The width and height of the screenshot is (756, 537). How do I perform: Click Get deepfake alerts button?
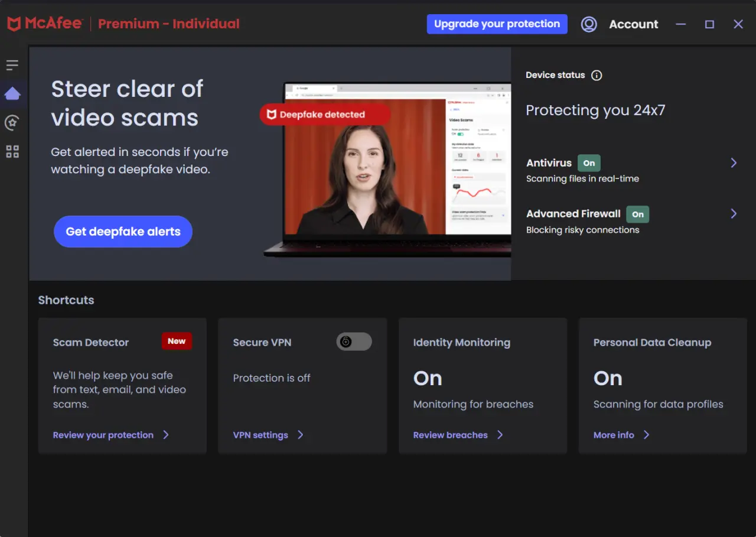(123, 232)
